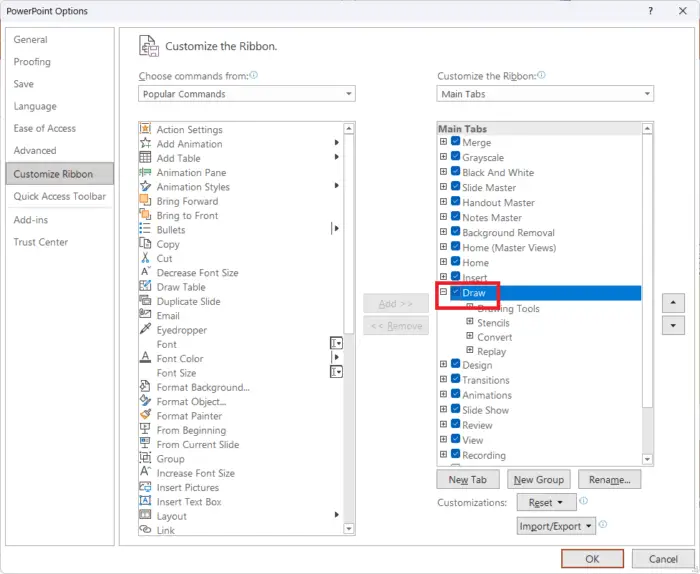
Task: Uncheck the Merge tab checkbox
Action: [455, 141]
